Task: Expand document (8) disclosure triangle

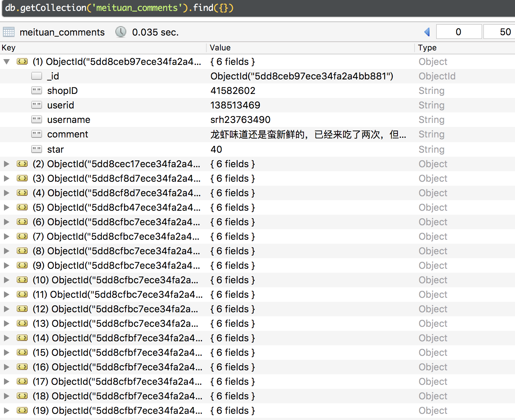Action: pos(7,251)
